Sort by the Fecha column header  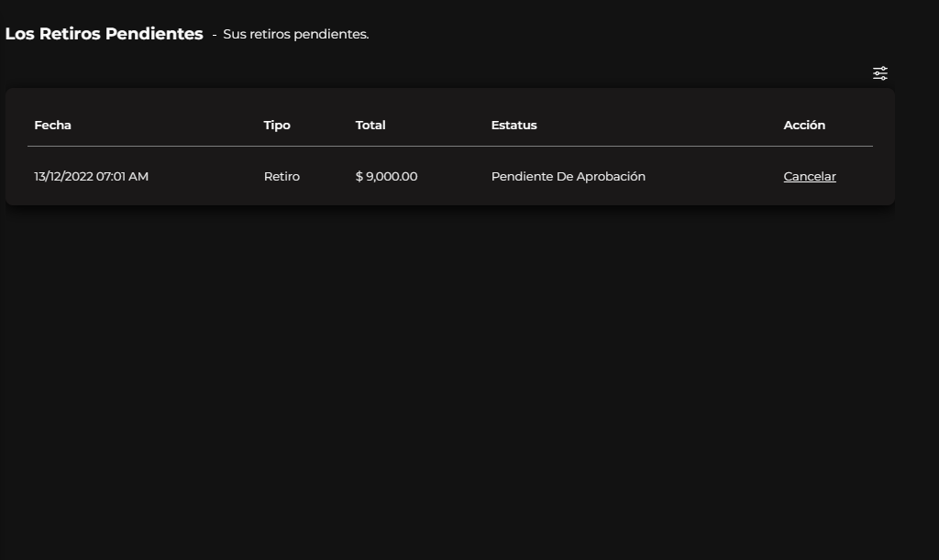pyautogui.click(x=52, y=126)
